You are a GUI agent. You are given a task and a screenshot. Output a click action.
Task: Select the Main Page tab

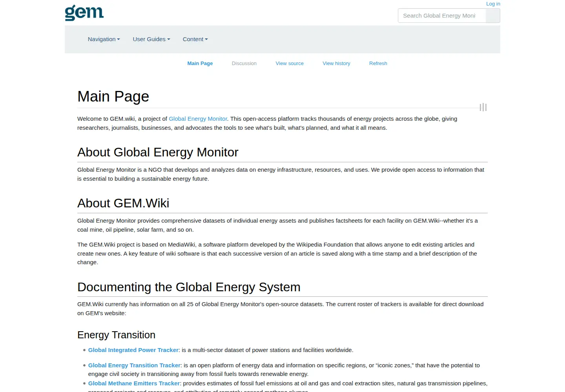(x=200, y=63)
